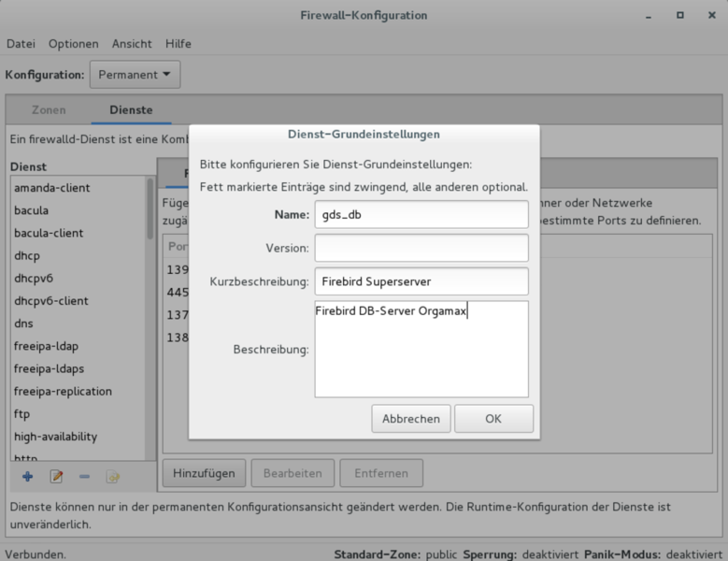Click the add service plus icon
The image size is (728, 561).
click(27, 477)
